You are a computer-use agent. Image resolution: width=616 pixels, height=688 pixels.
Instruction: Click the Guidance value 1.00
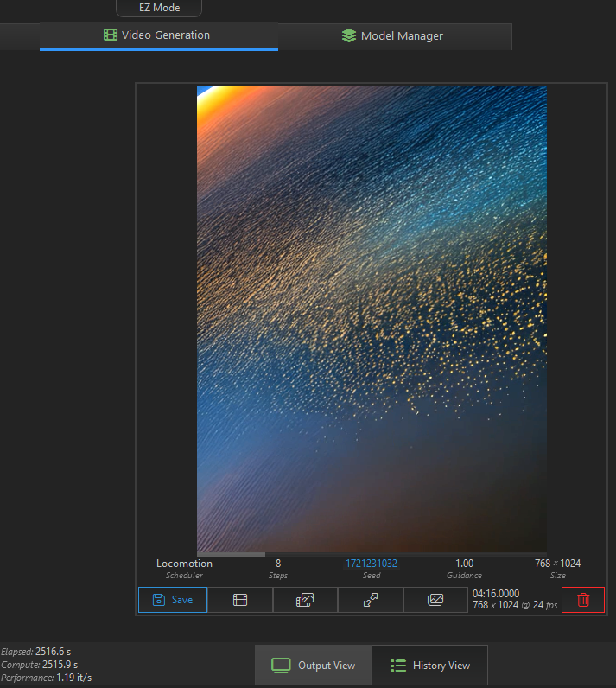[464, 564]
